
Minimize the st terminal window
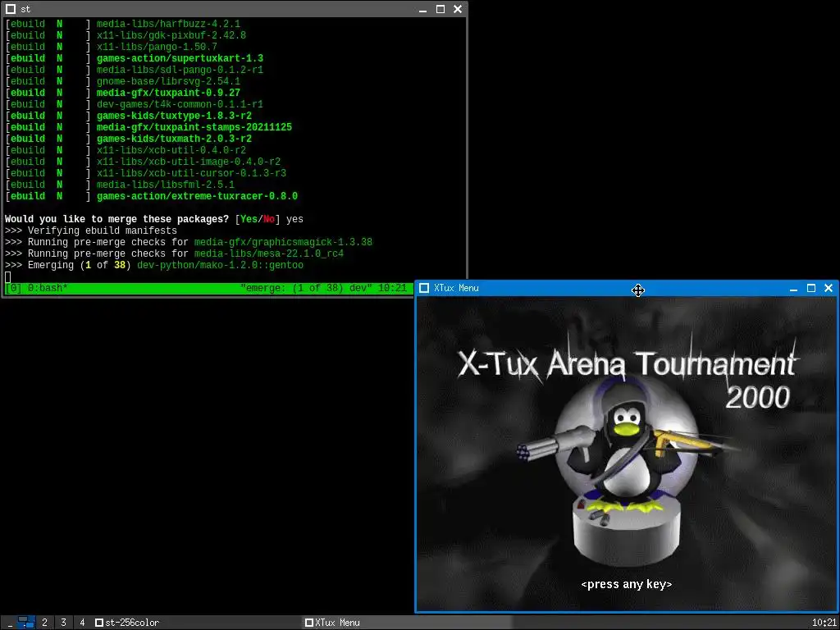pyautogui.click(x=422, y=10)
